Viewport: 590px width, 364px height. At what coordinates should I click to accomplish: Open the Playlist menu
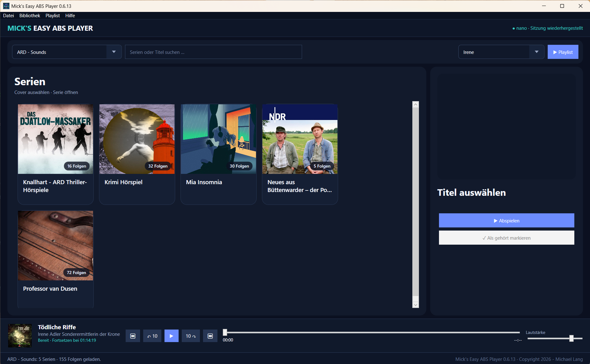point(53,16)
